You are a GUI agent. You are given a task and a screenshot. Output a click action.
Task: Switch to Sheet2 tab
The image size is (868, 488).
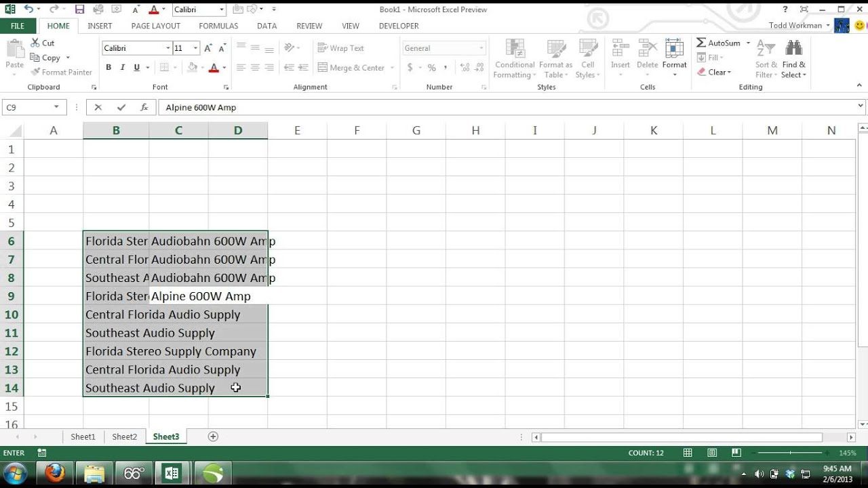click(125, 436)
